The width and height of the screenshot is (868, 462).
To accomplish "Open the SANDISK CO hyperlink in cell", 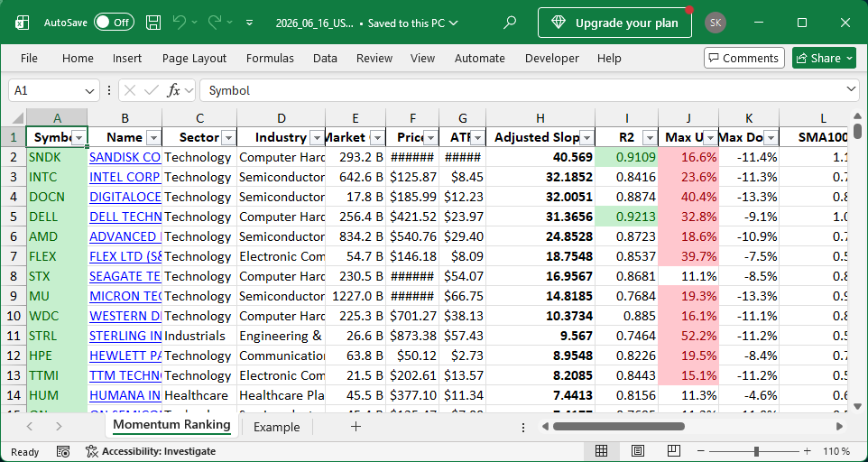I will (x=125, y=157).
